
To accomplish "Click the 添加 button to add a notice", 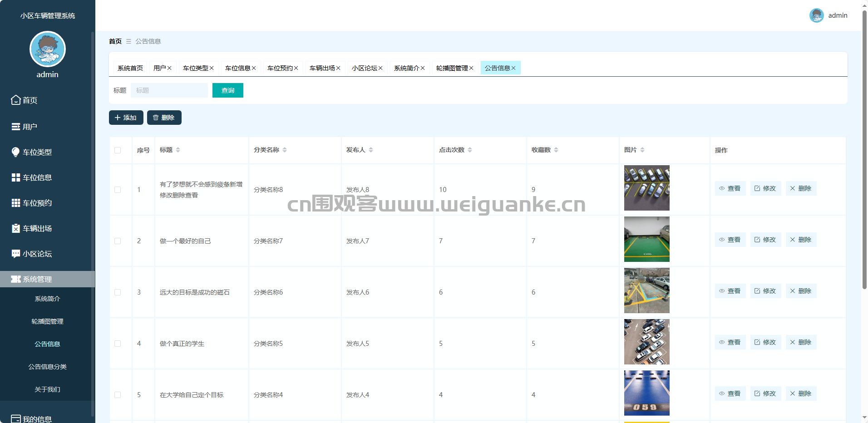I will point(126,118).
